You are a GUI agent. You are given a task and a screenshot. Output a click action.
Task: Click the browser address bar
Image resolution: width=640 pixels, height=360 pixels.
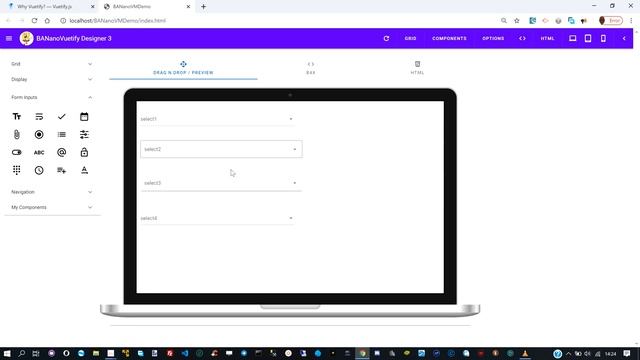click(278, 20)
